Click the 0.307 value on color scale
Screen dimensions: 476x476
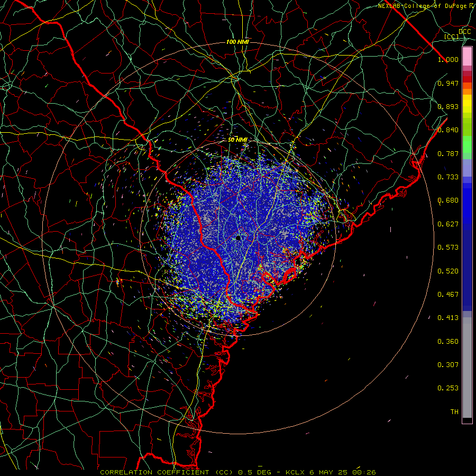tap(448, 365)
